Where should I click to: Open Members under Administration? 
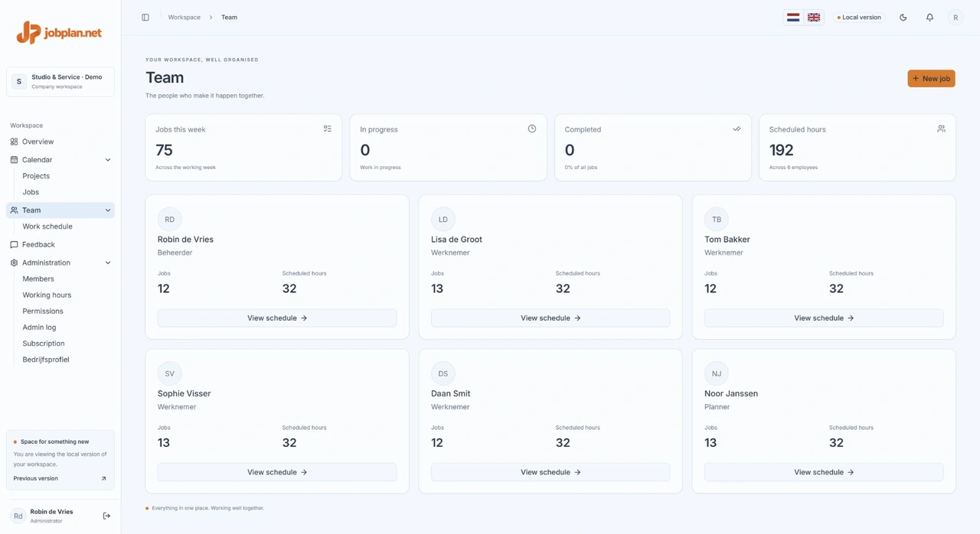(38, 279)
